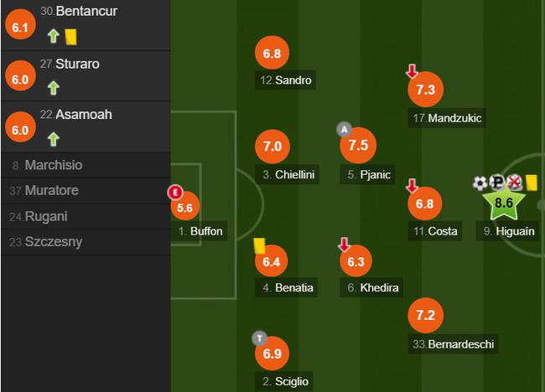Viewport: 545px width, 392px height.
Task: Open Marchisio in the bench list
Action: 53,165
